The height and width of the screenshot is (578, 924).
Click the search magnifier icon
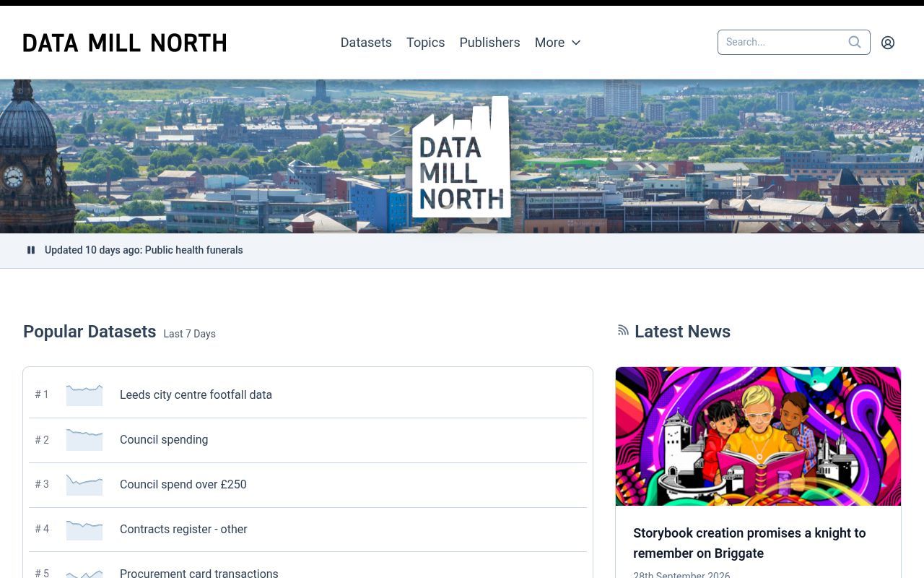tap(855, 42)
